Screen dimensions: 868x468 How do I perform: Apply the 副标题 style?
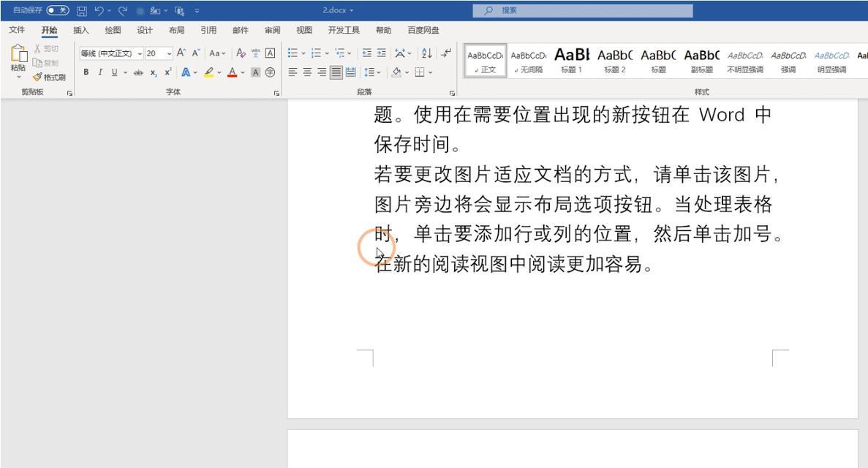coord(701,61)
